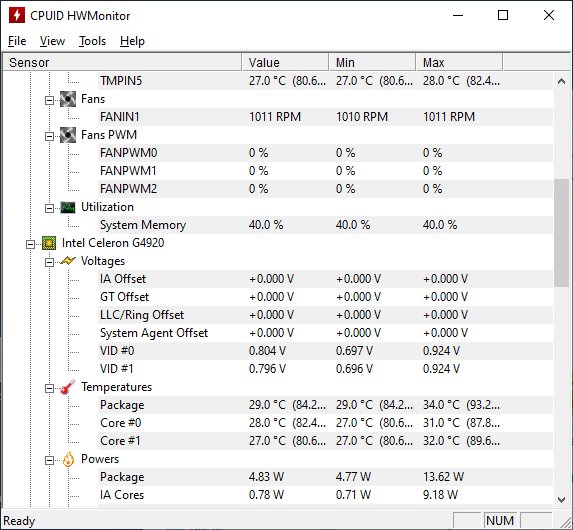Click the Utilization graph icon
The image size is (573, 530).
point(68,207)
